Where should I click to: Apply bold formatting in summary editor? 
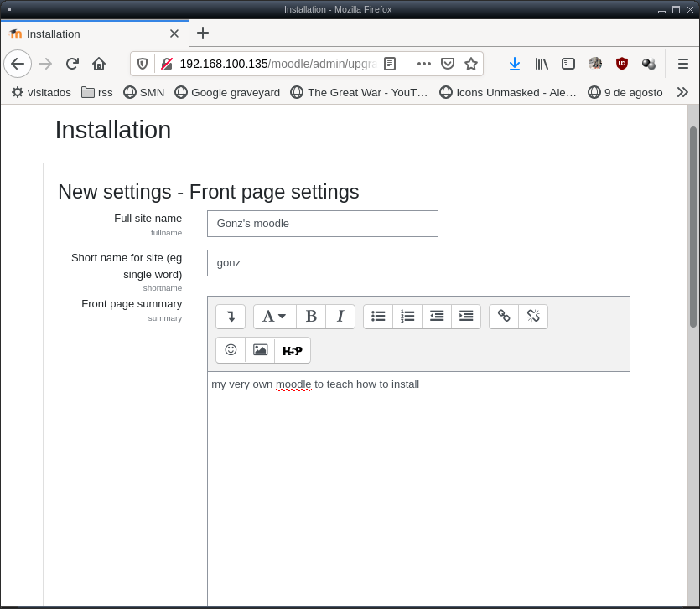tap(311, 317)
